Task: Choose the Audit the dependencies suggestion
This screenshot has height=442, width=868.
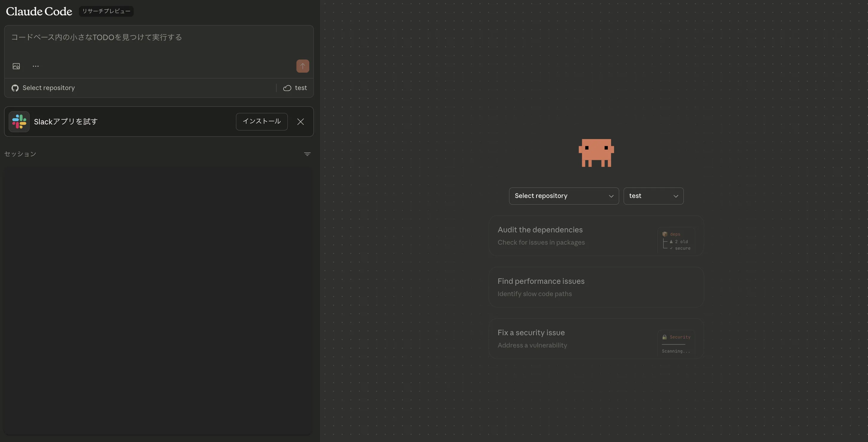Action: coord(573,236)
